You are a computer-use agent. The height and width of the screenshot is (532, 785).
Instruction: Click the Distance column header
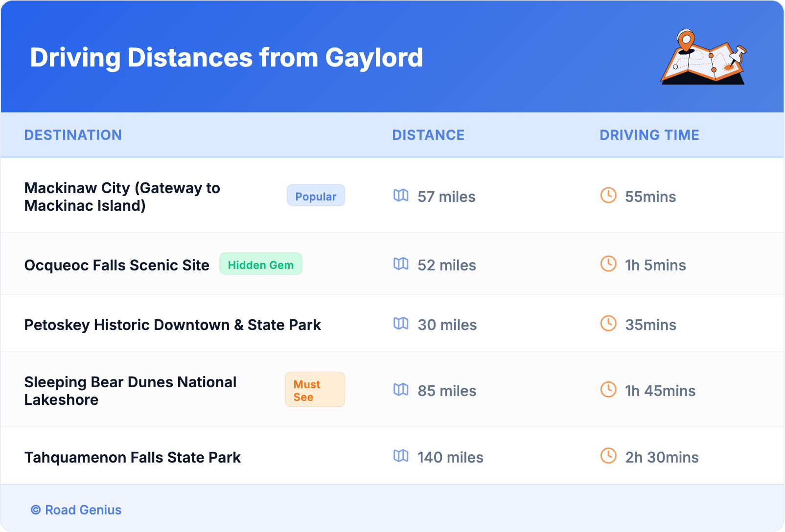pos(428,135)
